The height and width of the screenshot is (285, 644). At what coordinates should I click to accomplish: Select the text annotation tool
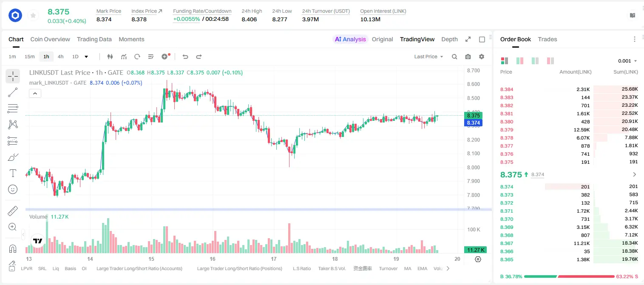pyautogui.click(x=13, y=173)
